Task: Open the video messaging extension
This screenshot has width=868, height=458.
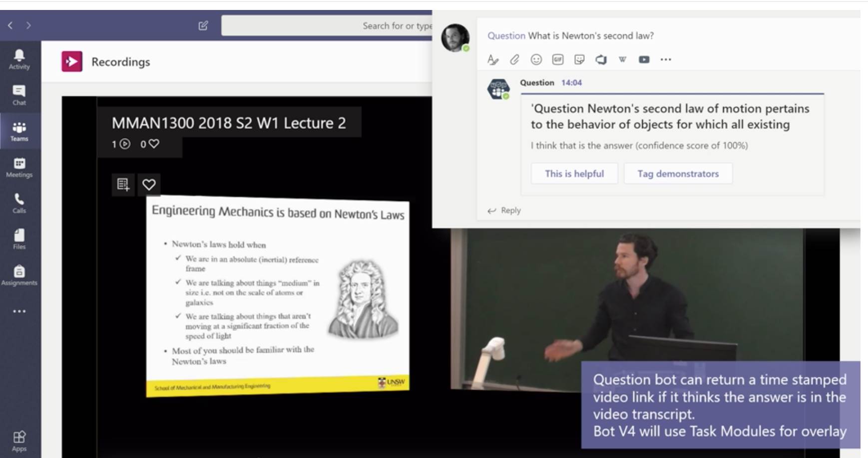Action: tap(644, 59)
